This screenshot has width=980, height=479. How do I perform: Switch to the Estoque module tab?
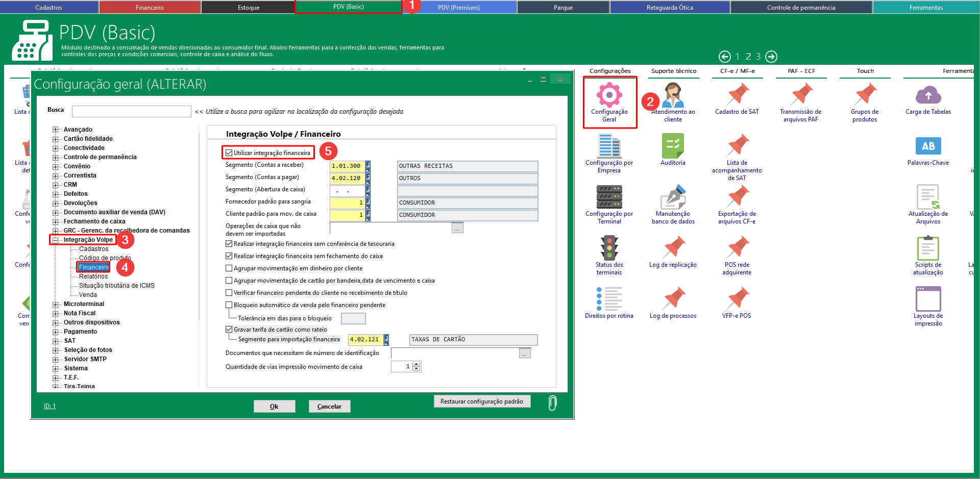(x=248, y=8)
